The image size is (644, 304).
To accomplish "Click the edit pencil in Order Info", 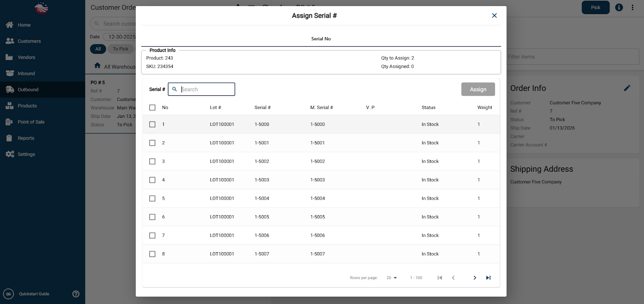I will click(627, 88).
